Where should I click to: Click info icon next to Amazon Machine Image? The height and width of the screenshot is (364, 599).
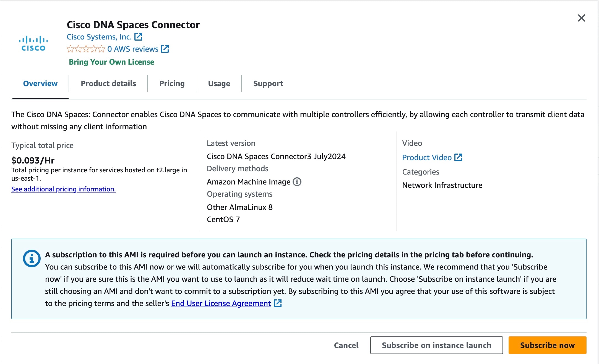(x=297, y=182)
